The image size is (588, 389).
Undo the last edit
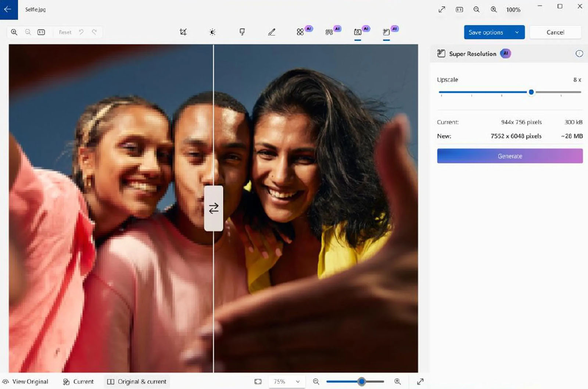coord(81,32)
